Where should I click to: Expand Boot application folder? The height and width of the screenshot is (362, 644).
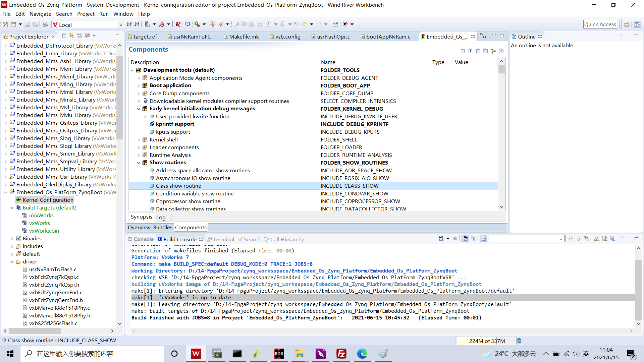coord(139,86)
